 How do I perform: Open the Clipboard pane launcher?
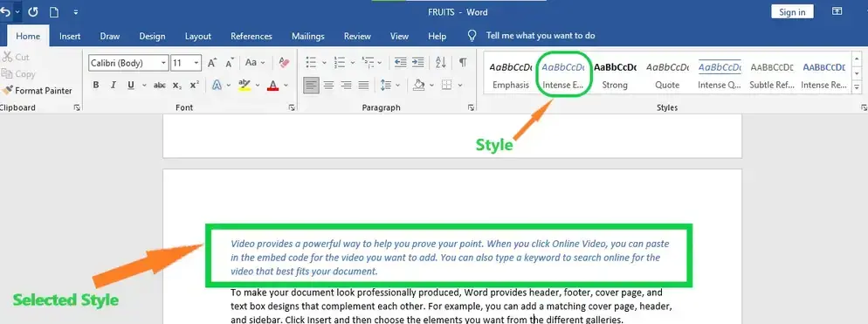point(77,108)
